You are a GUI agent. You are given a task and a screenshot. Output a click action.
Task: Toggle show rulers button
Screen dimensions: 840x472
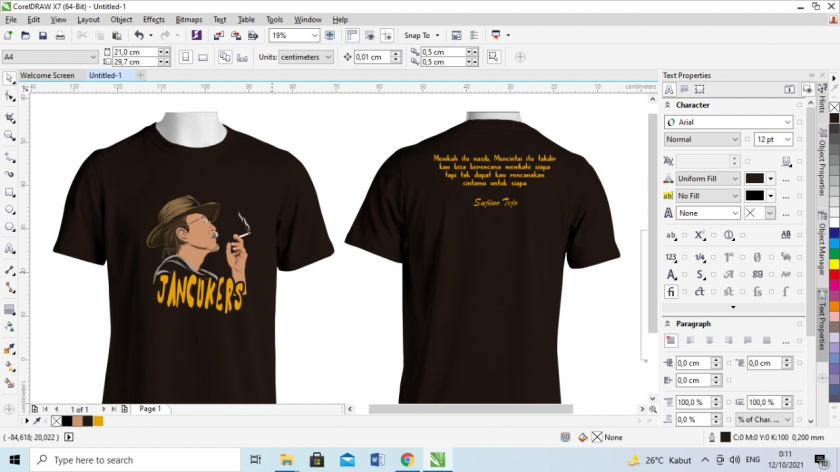352,35
